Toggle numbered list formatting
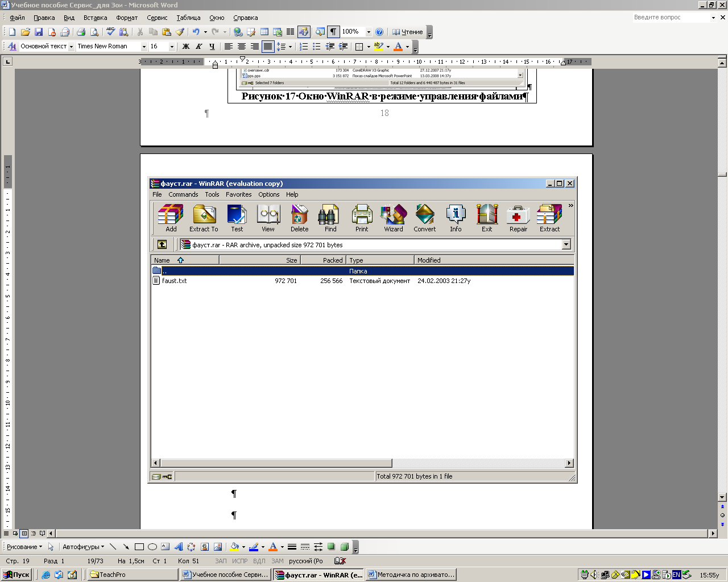Viewport: 728px width, 582px height. pyautogui.click(x=304, y=47)
